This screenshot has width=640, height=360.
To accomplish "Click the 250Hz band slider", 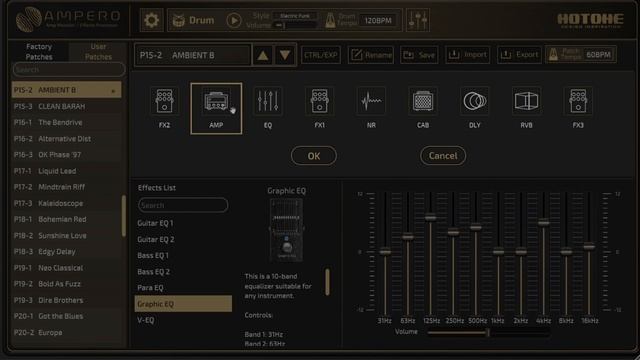I will coord(453,232).
